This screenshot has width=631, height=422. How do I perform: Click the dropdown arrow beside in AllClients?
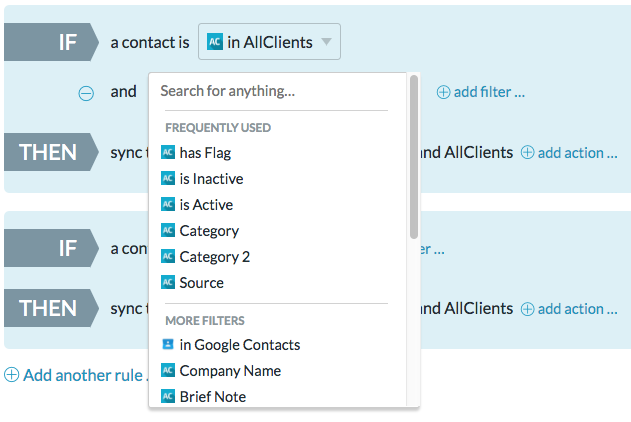[326, 42]
